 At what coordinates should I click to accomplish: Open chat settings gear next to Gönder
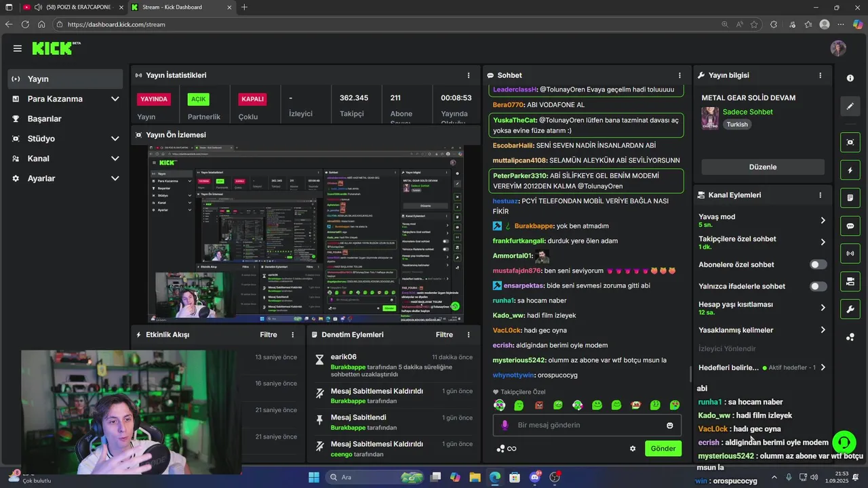point(633,449)
